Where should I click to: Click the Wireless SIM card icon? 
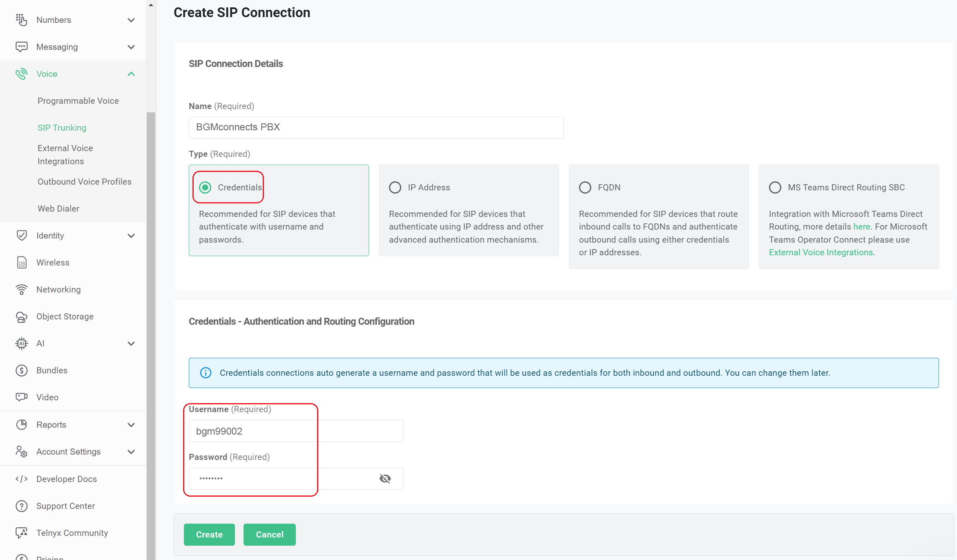(x=22, y=263)
